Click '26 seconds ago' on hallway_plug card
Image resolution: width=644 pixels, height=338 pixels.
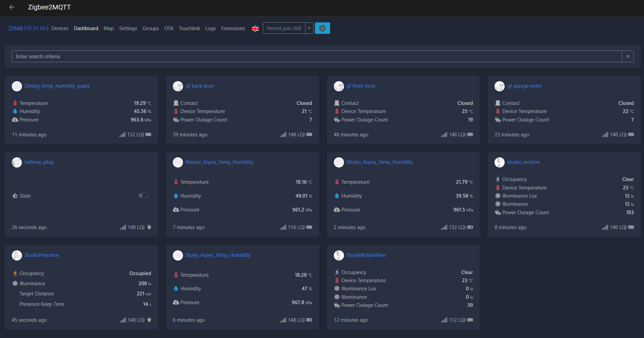(x=29, y=227)
